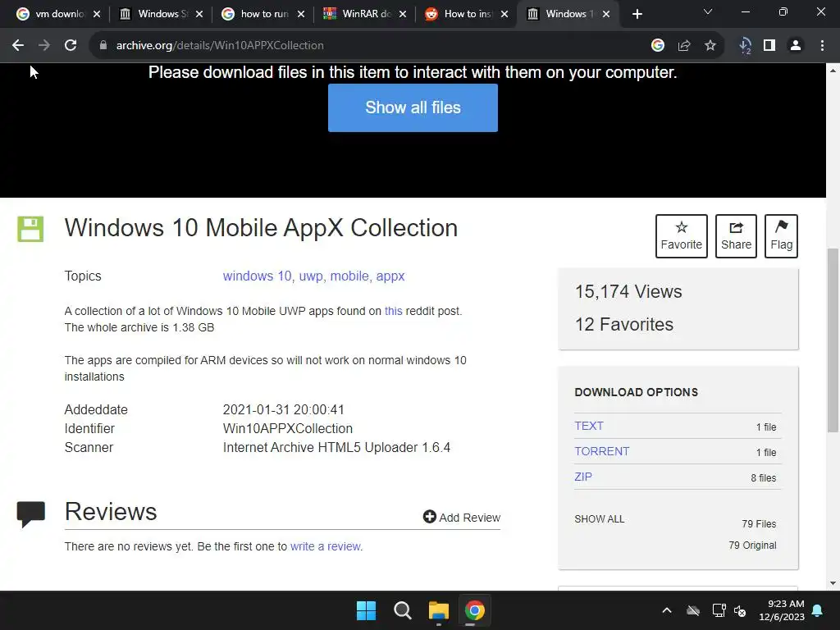The height and width of the screenshot is (630, 840).
Task: Click the browser forward arrow
Action: (x=44, y=46)
